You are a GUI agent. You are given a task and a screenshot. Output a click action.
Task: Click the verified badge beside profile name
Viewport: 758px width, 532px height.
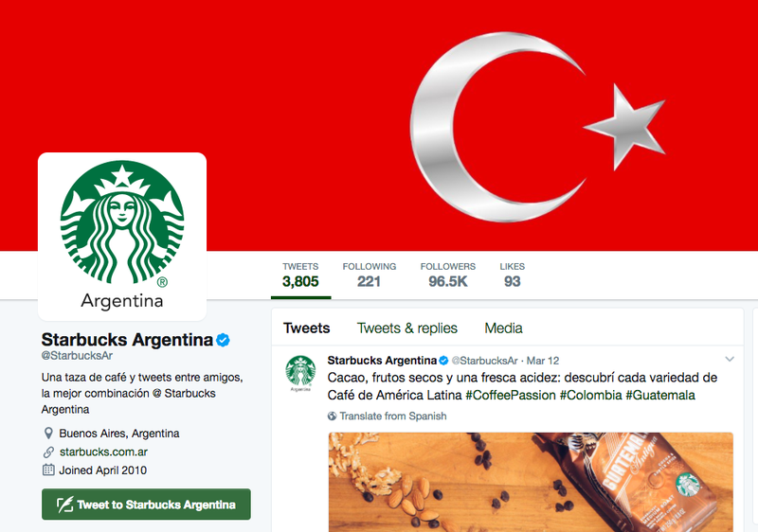[223, 341]
